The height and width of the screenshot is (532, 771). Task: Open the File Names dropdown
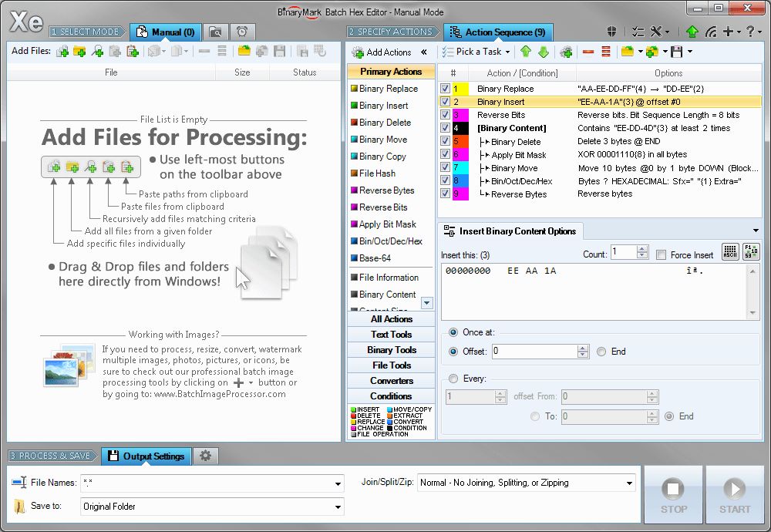[x=338, y=483]
